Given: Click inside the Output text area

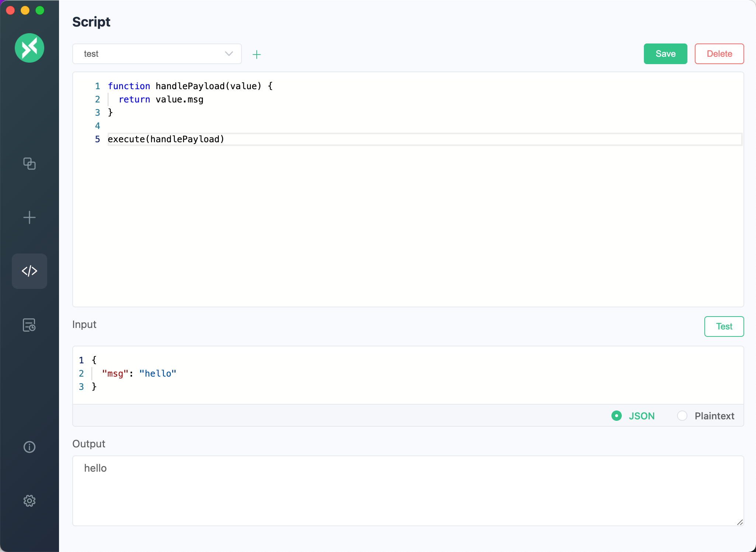Looking at the screenshot, I should click(x=408, y=491).
